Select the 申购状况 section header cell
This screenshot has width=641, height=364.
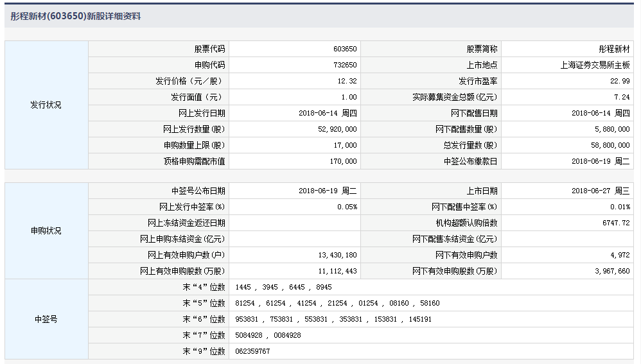46,231
